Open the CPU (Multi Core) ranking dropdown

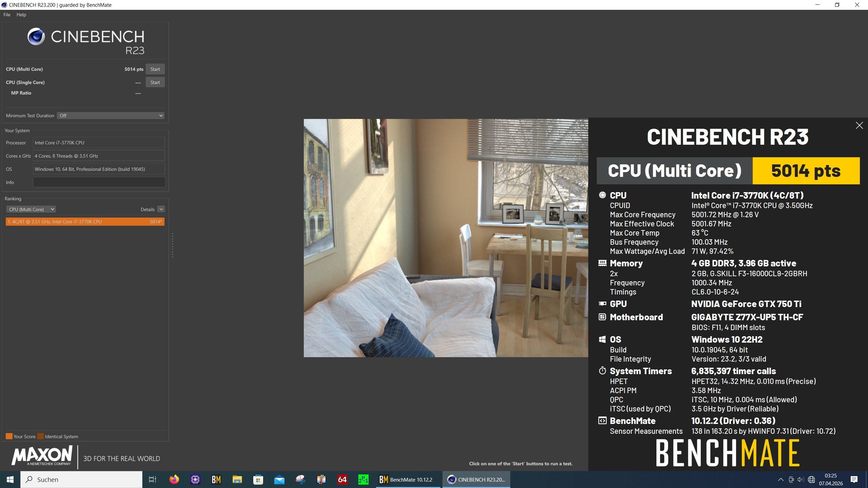(31, 209)
